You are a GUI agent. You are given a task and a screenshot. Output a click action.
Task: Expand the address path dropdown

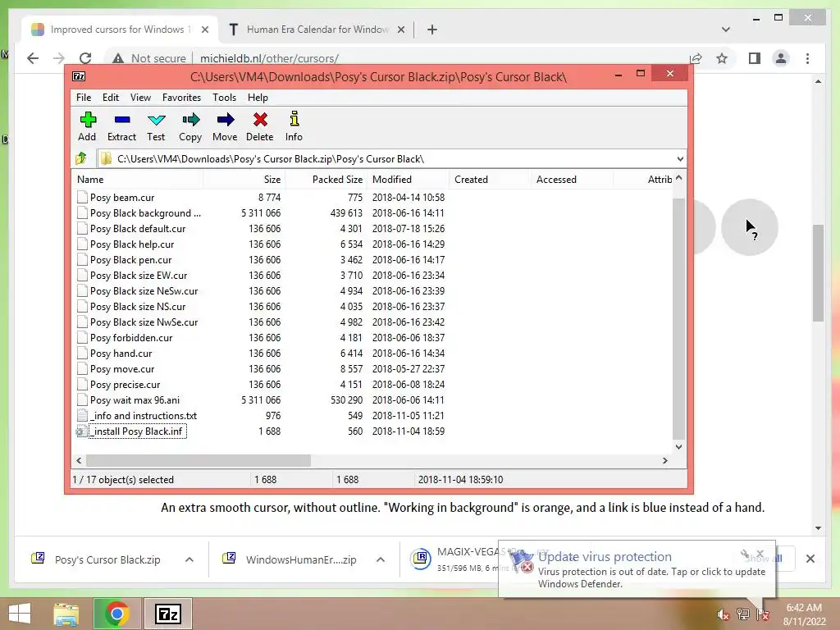680,159
